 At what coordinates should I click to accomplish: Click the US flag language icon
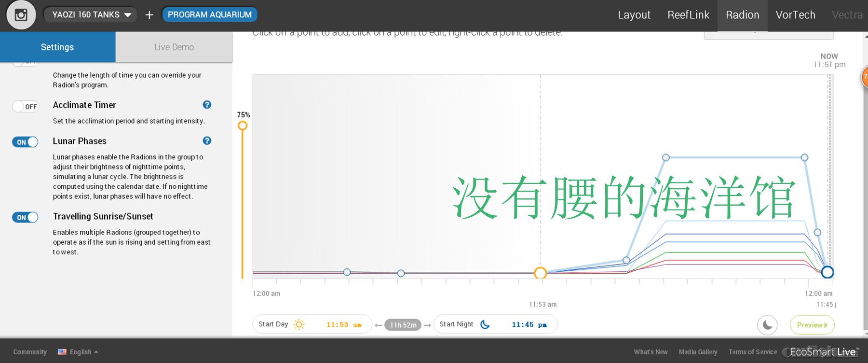pyautogui.click(x=62, y=352)
